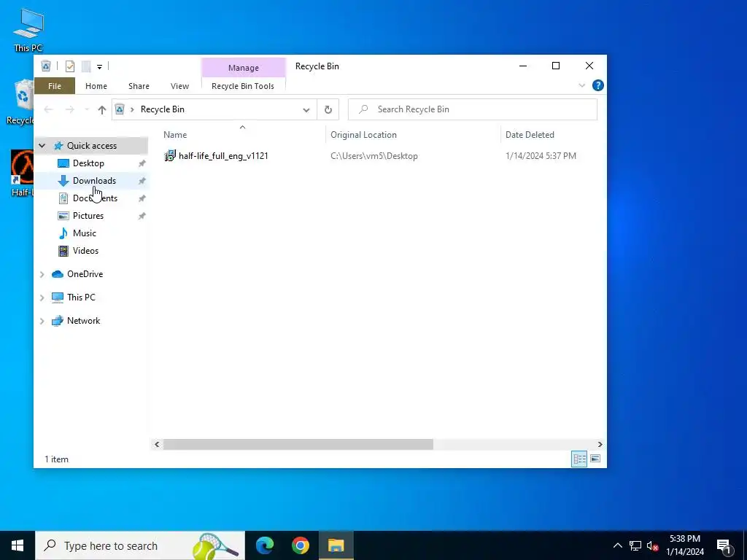Expand the Network tree node
This screenshot has width=747, height=560.
click(42, 321)
